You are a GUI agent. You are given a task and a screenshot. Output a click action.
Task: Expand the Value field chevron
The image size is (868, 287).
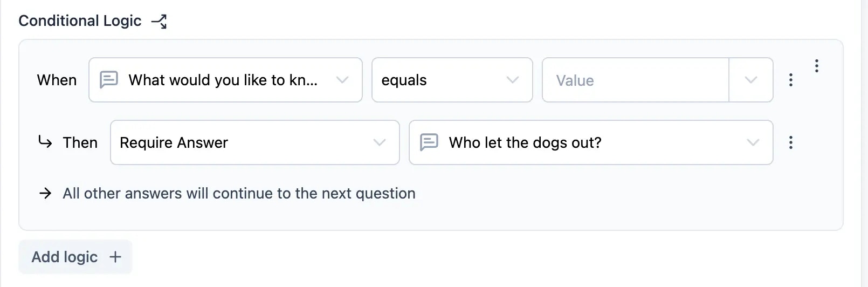tap(751, 80)
